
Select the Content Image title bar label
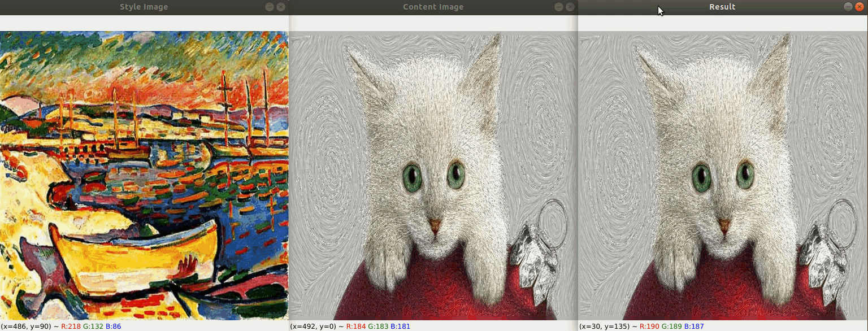(x=433, y=7)
